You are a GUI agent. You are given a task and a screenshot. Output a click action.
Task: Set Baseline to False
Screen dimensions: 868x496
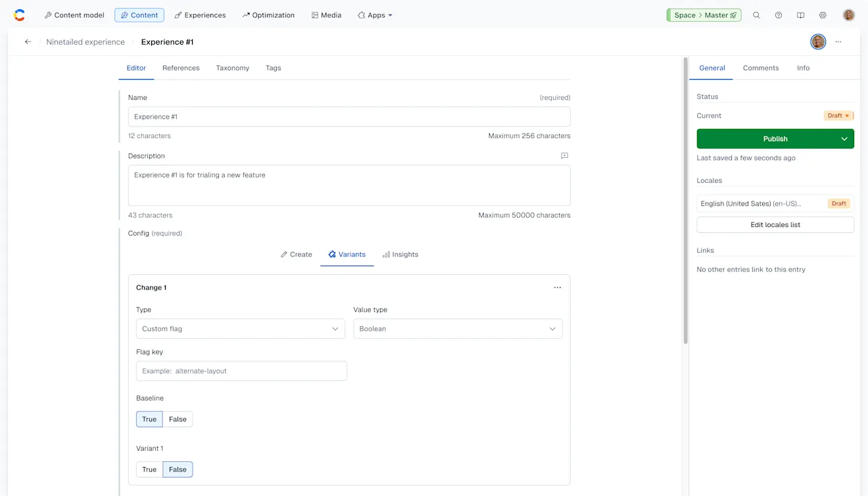click(178, 419)
